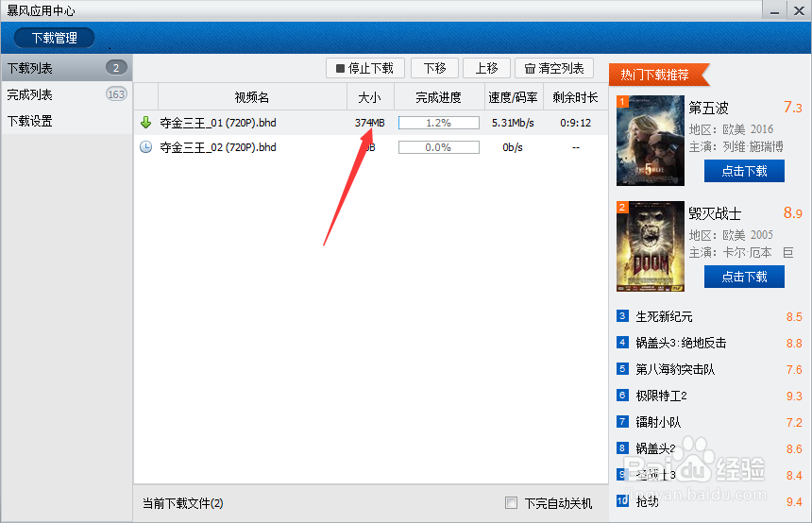The image size is (812, 523).
Task: Click rank badge 5 beside 第八海豹突击队
Action: click(x=622, y=369)
